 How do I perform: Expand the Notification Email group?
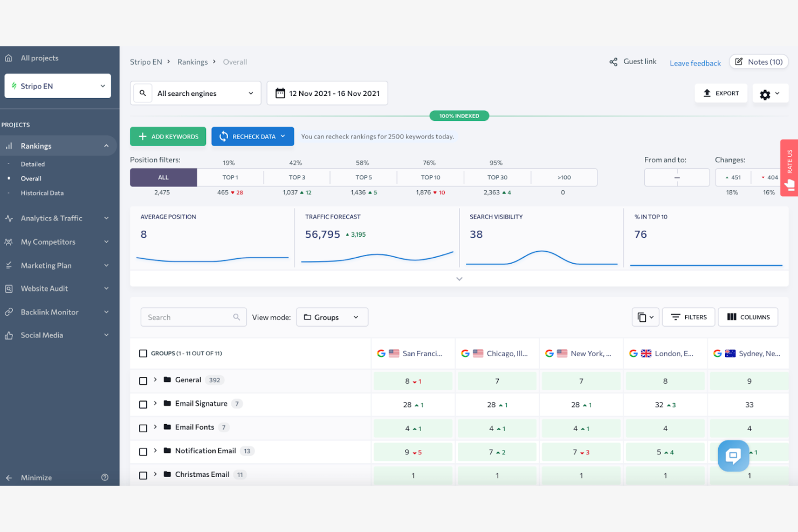(156, 451)
